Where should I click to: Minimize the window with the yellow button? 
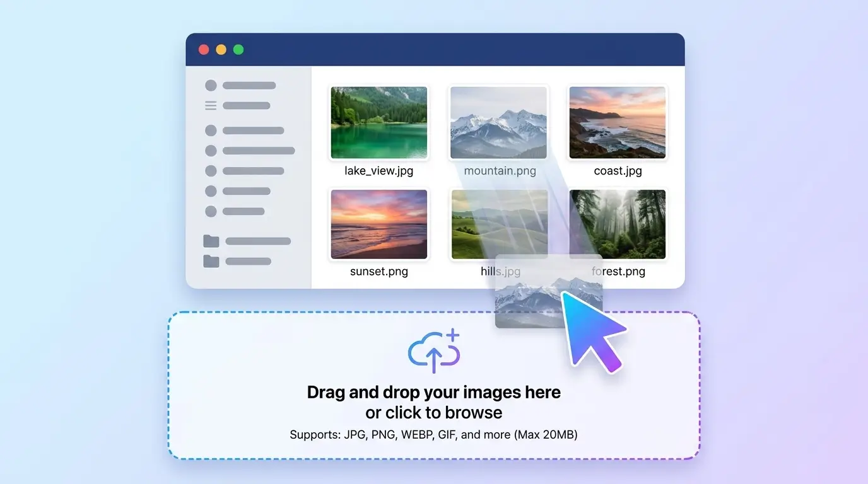[x=221, y=50]
